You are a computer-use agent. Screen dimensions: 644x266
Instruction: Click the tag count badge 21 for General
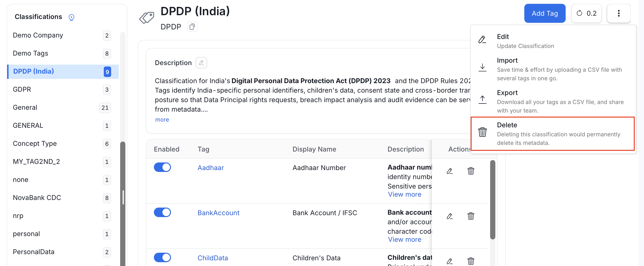coord(105,108)
